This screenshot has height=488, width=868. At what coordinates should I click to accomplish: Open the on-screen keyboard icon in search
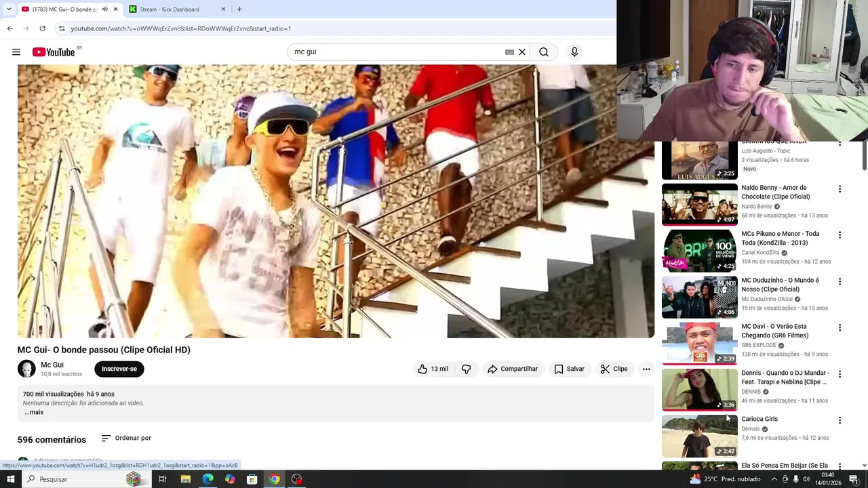(x=509, y=52)
